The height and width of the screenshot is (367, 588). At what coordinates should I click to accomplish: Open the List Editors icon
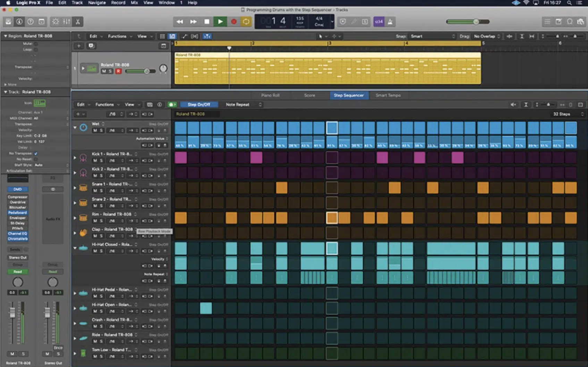pyautogui.click(x=547, y=22)
